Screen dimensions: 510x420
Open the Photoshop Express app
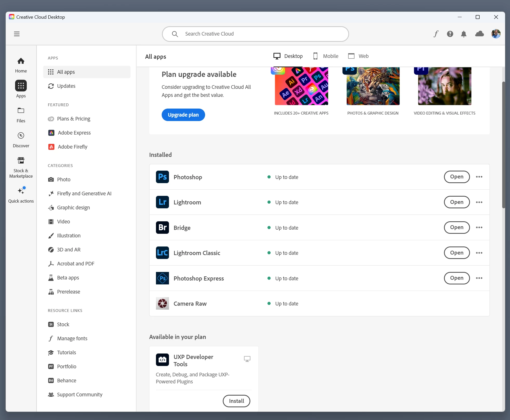(456, 278)
